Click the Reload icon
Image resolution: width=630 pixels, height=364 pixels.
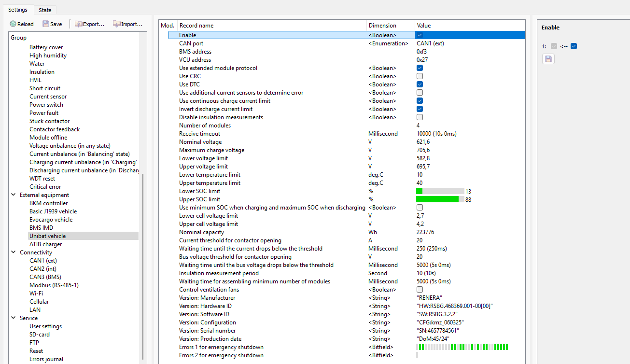[13, 24]
